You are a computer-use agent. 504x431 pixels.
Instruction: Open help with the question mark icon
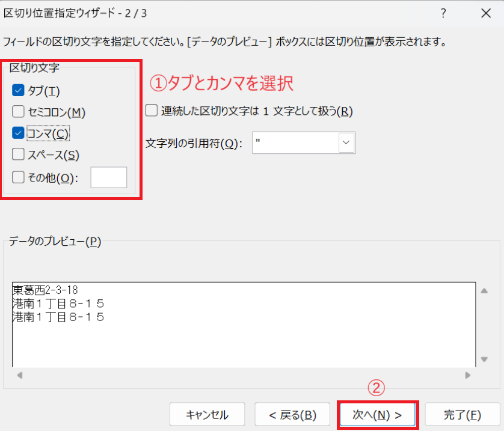click(x=443, y=13)
